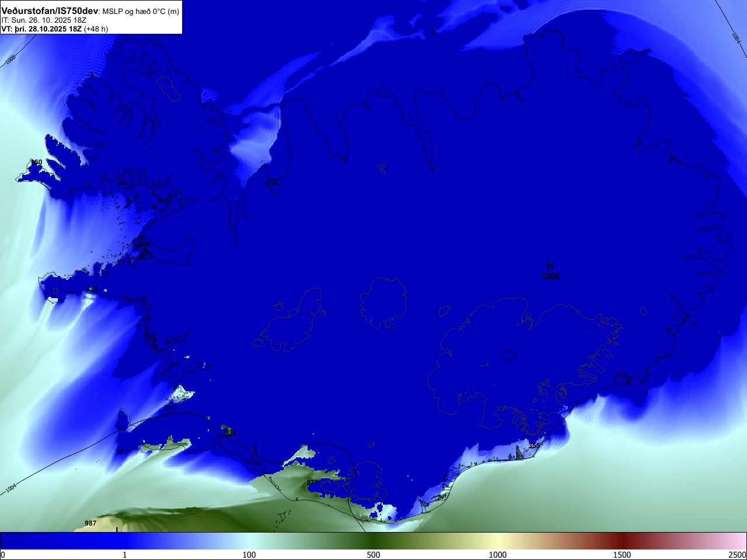This screenshot has height=560, width=747.
Task: Click the 987 height value on the map
Action: [90, 523]
